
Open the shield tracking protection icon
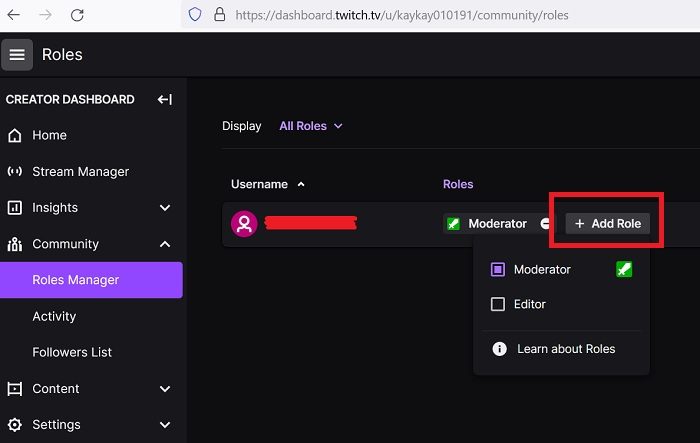click(x=195, y=15)
